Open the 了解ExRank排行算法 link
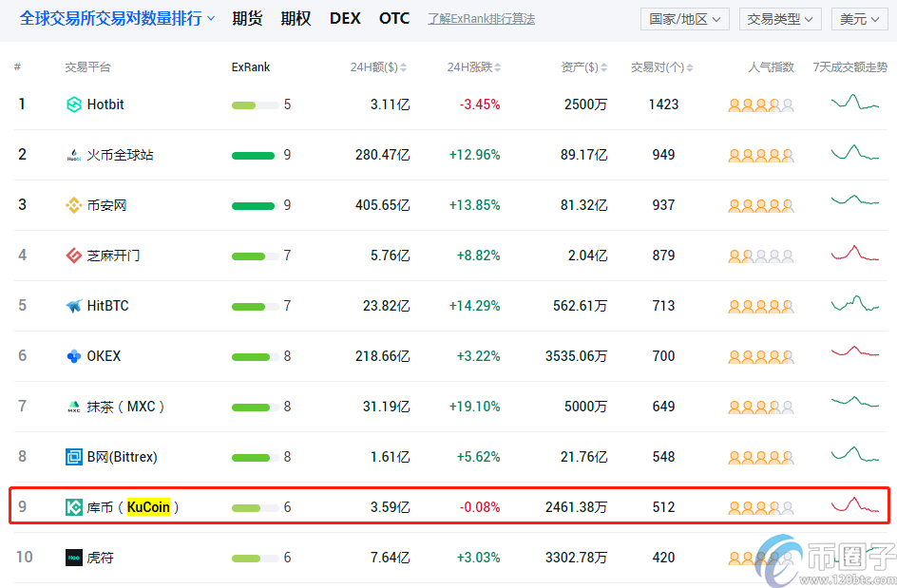The height and width of the screenshot is (588, 897). 481,19
